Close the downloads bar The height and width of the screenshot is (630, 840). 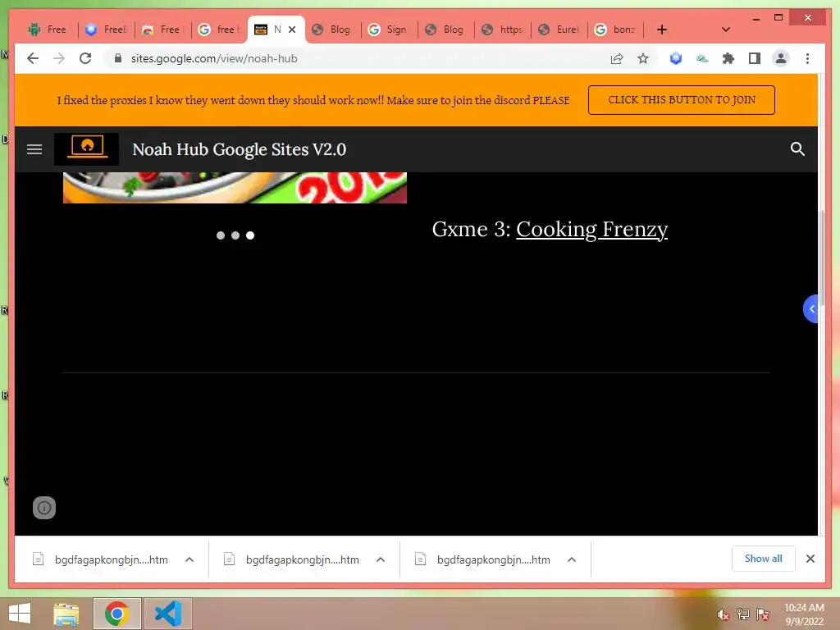(x=810, y=559)
